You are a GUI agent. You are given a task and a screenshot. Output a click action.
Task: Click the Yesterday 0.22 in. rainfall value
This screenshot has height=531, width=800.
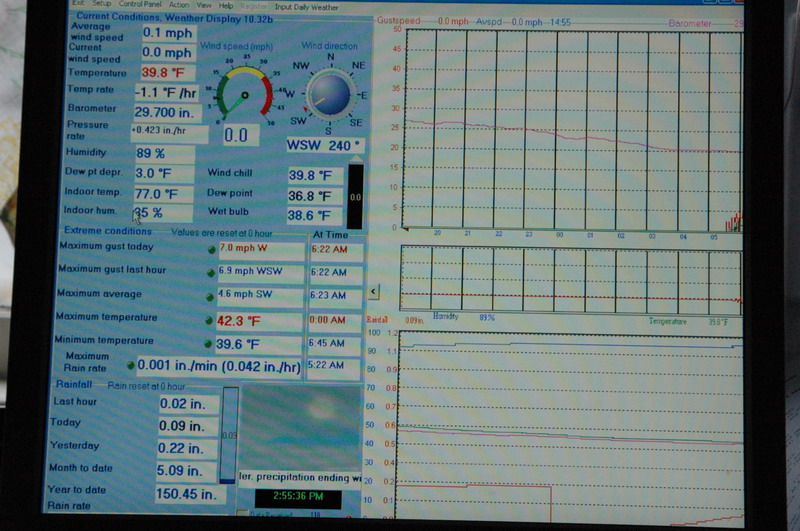point(187,448)
